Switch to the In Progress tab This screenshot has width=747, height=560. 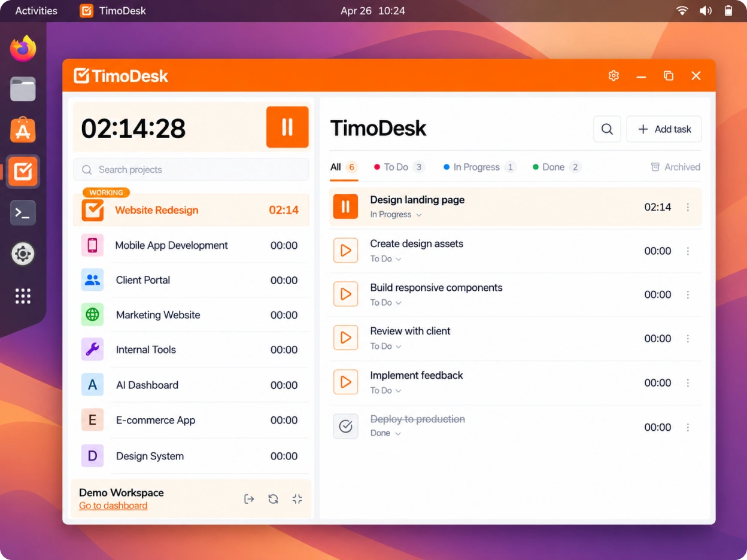(x=480, y=167)
